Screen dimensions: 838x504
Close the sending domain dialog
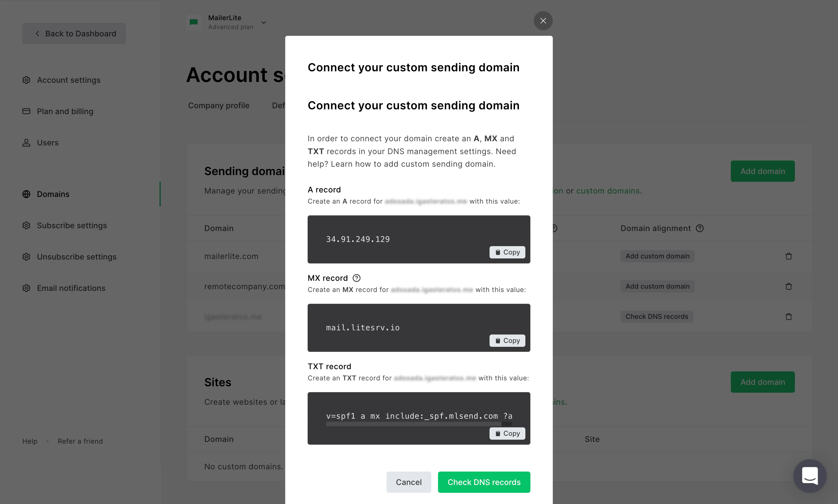pos(543,21)
